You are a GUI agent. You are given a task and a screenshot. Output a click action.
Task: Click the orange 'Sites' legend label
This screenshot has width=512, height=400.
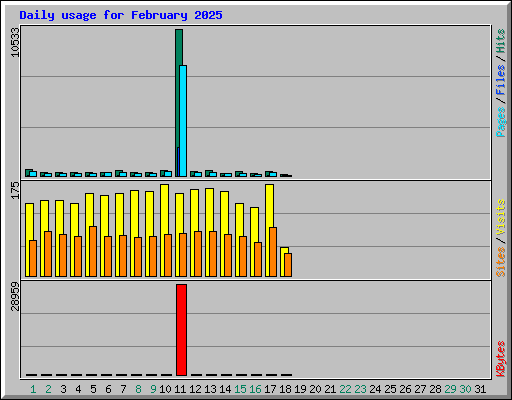(500, 262)
